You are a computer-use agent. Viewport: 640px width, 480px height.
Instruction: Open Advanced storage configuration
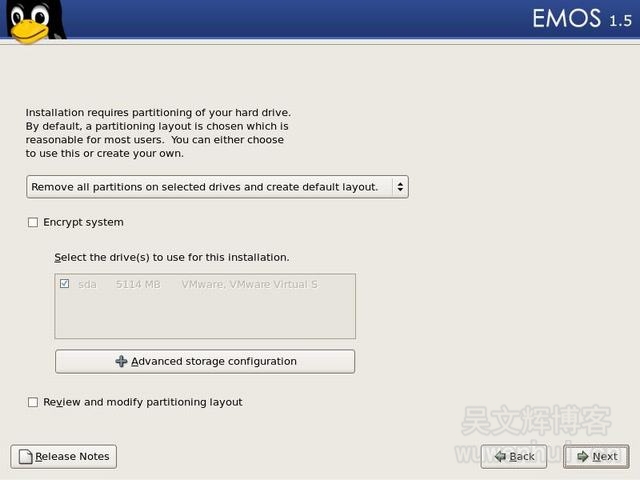[x=205, y=361]
